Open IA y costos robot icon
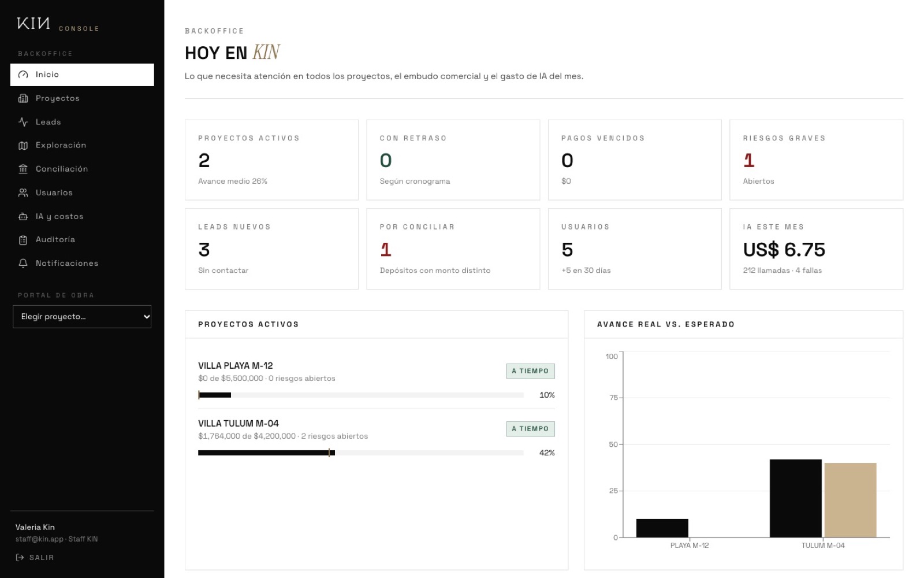Viewport: 924px width, 578px height. pos(23,216)
